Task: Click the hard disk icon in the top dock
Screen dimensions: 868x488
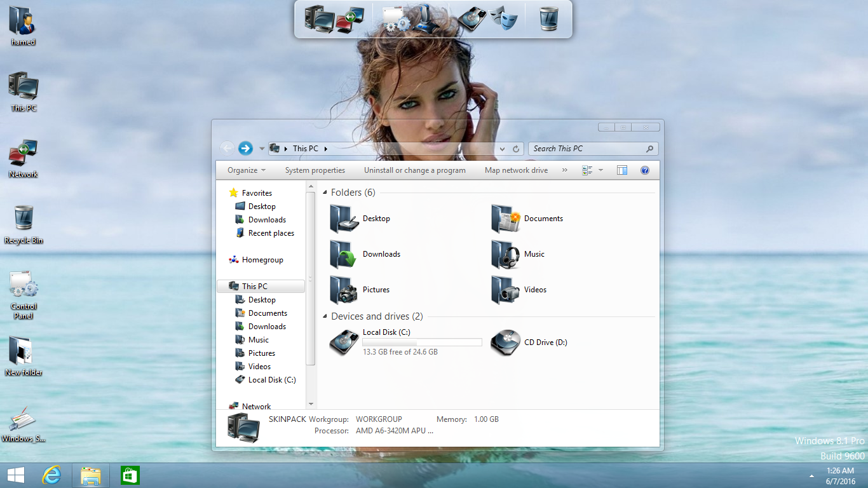Action: point(471,18)
